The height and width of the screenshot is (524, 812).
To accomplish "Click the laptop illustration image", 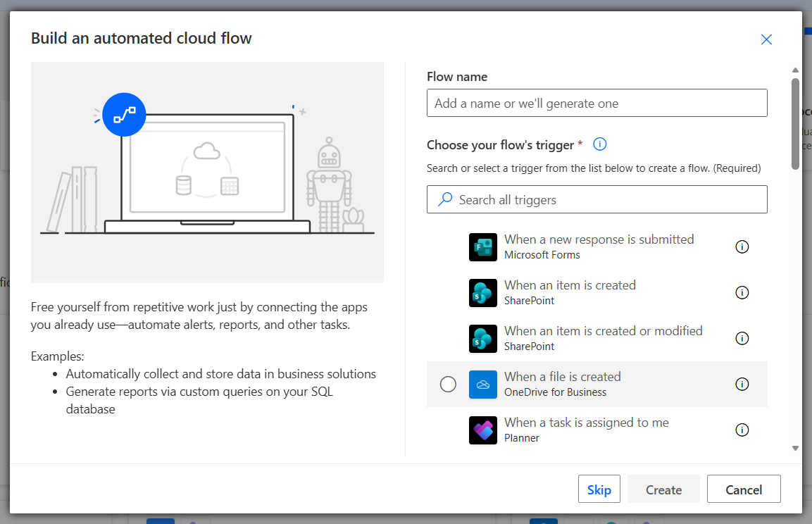I will click(207, 173).
